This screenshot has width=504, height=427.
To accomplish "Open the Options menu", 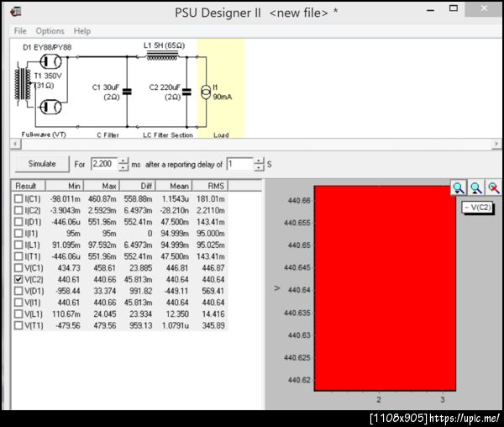I will [50, 31].
